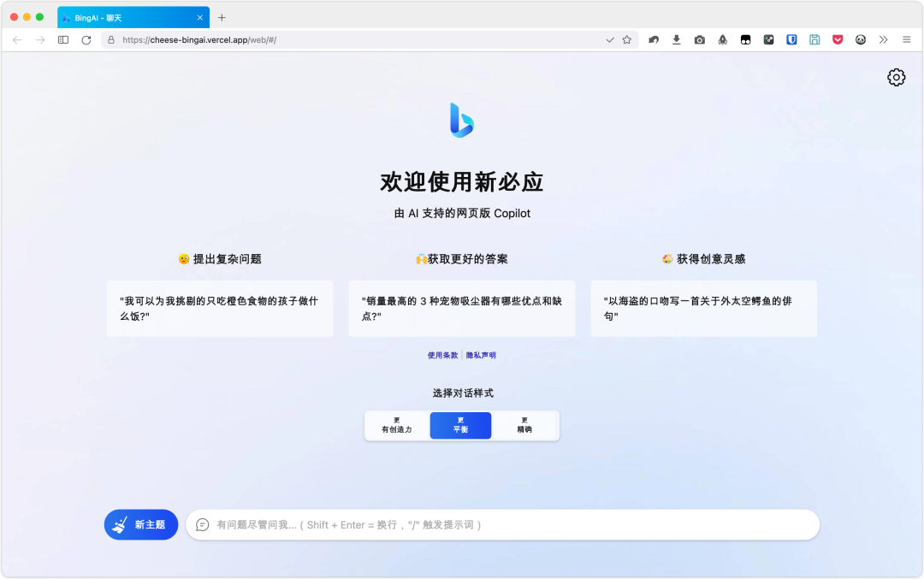Select the 更有创造力 conversation style
Screen dimensions: 924x579
(397, 425)
